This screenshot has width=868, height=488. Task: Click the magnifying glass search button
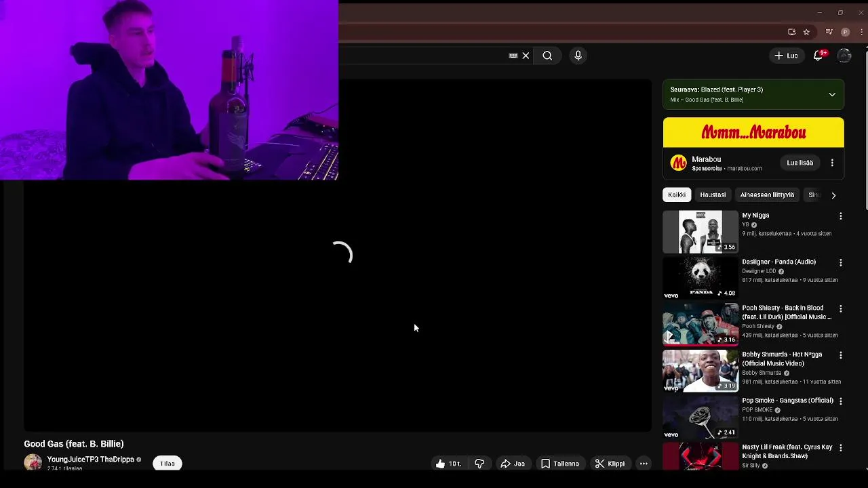(x=547, y=56)
